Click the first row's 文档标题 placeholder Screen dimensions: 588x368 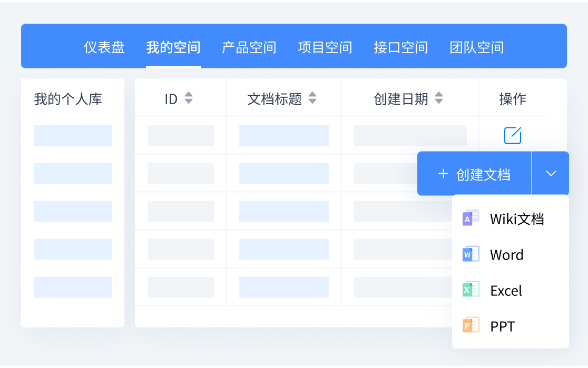click(x=284, y=135)
